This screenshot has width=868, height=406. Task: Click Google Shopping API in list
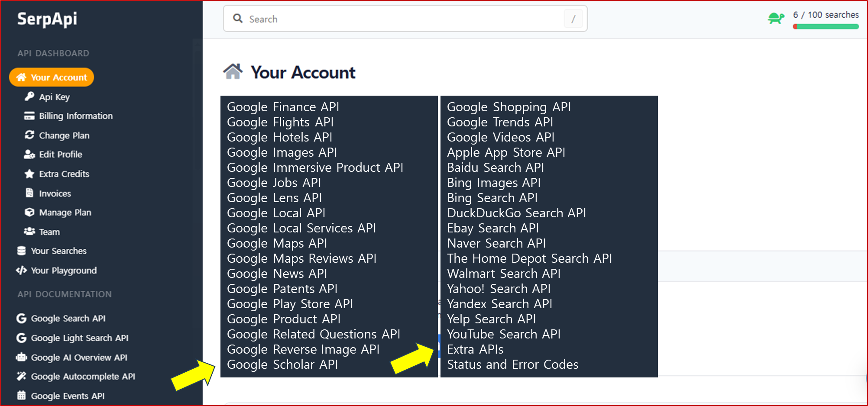pyautogui.click(x=509, y=107)
